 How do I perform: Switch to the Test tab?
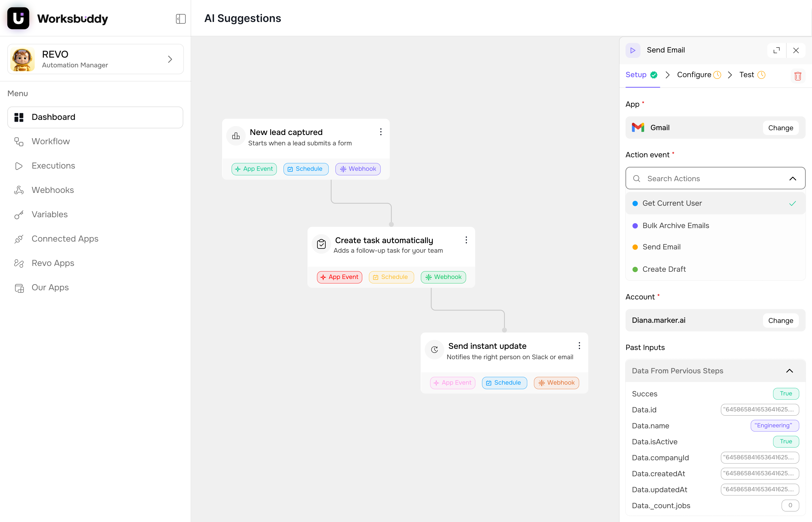(x=752, y=75)
